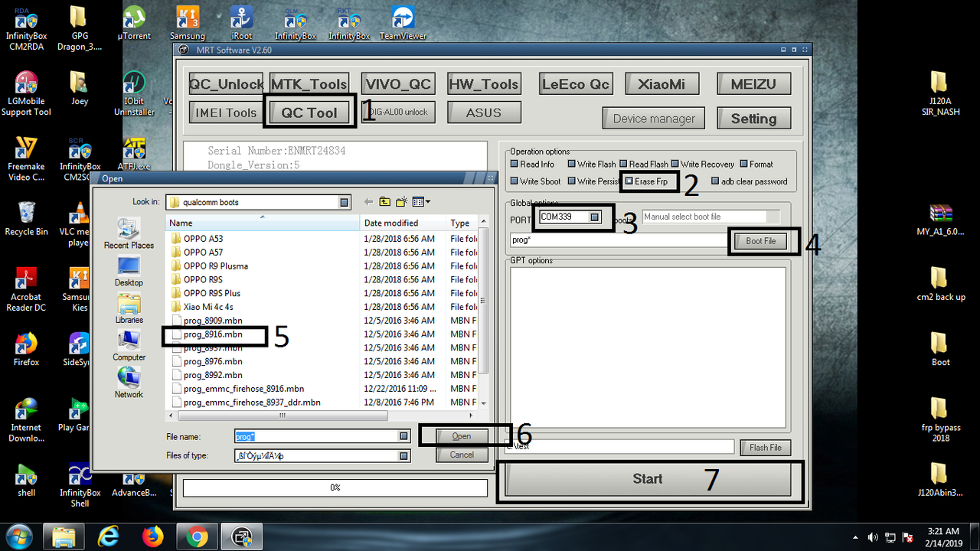
Task: Go up one folder level
Action: (384, 202)
